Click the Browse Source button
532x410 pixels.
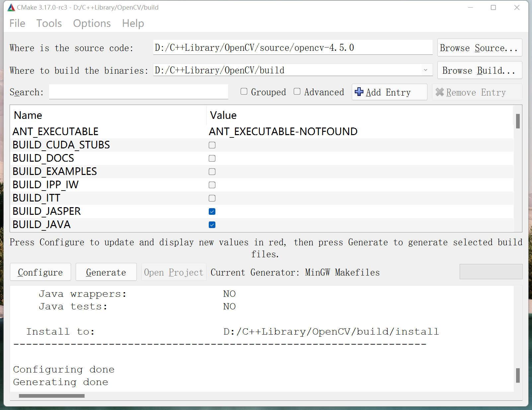tap(480, 48)
